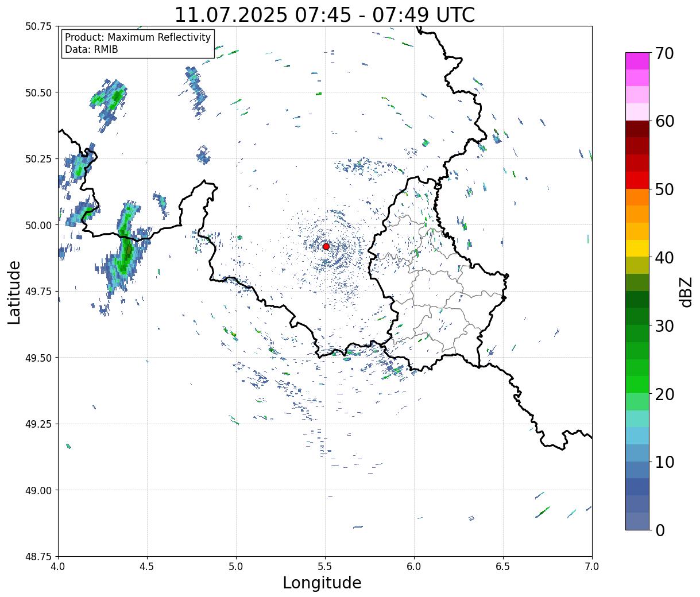Click the longitude tick label 7.0
This screenshot has width=700, height=597.
592,567
